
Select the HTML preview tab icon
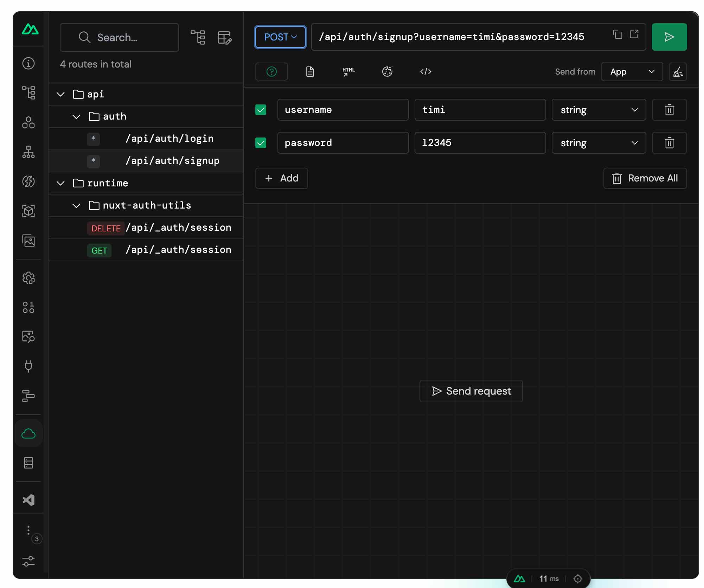pyautogui.click(x=348, y=71)
